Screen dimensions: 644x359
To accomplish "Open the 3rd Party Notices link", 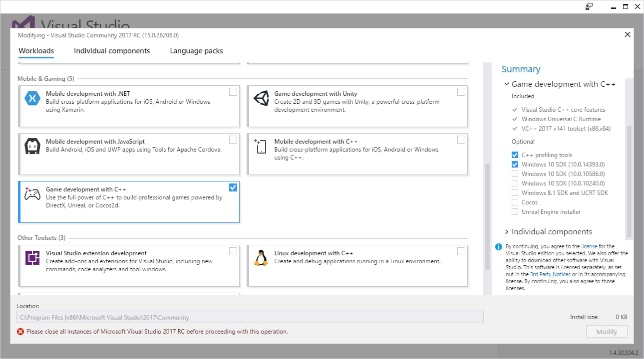I will [x=550, y=274].
